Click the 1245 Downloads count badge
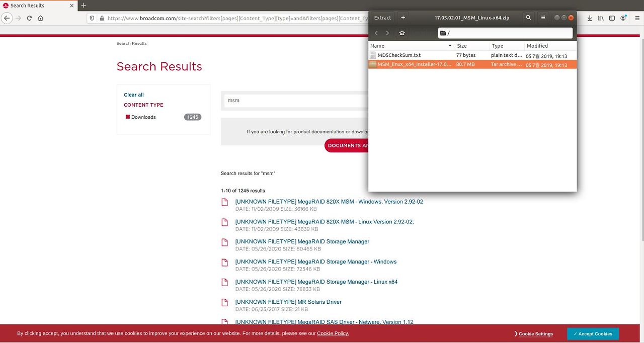 [193, 117]
